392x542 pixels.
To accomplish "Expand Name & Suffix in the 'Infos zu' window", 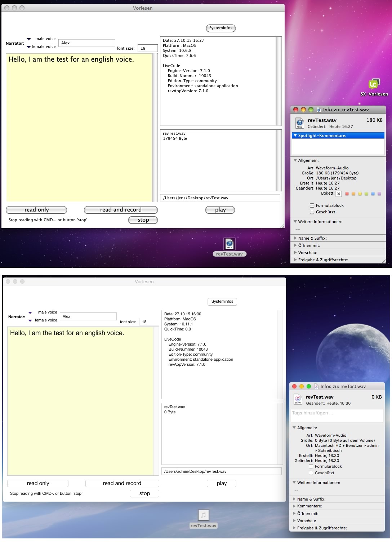I will click(294, 499).
